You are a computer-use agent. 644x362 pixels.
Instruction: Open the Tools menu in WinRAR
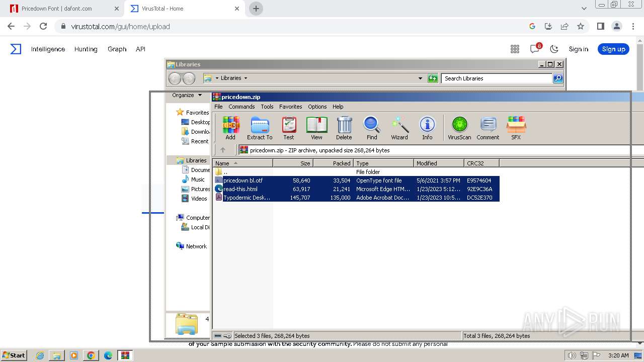coord(267,107)
